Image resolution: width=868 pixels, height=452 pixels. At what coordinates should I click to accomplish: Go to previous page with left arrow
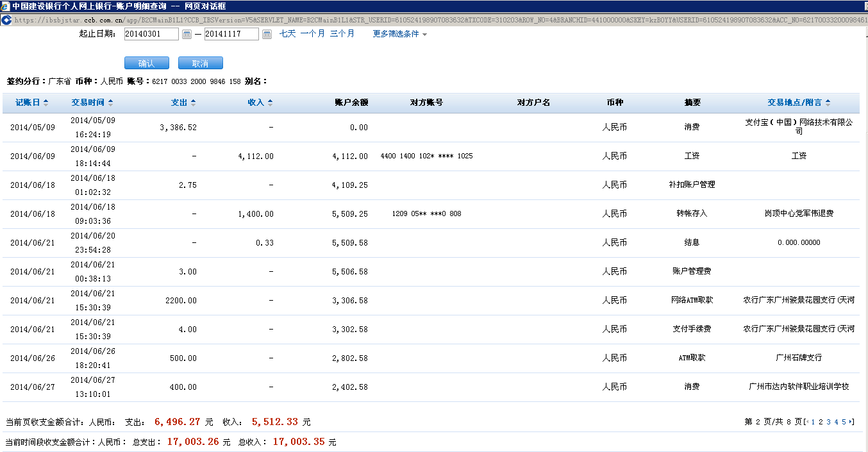pos(806,422)
